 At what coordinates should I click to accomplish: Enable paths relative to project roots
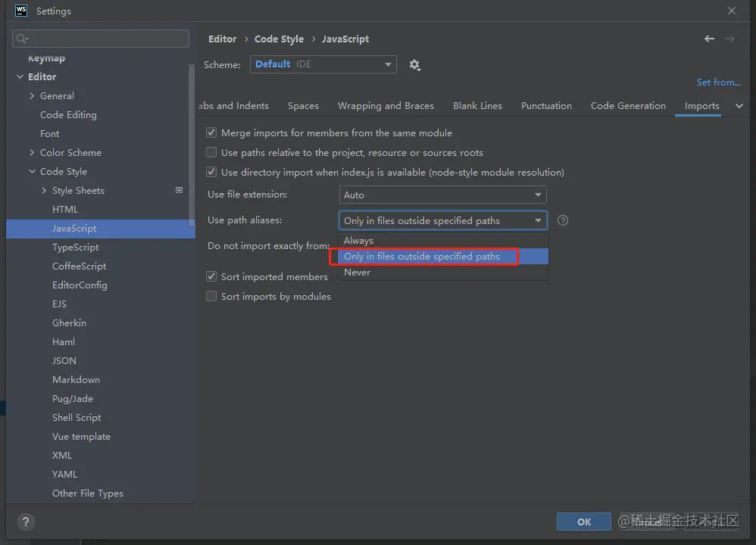[212, 153]
